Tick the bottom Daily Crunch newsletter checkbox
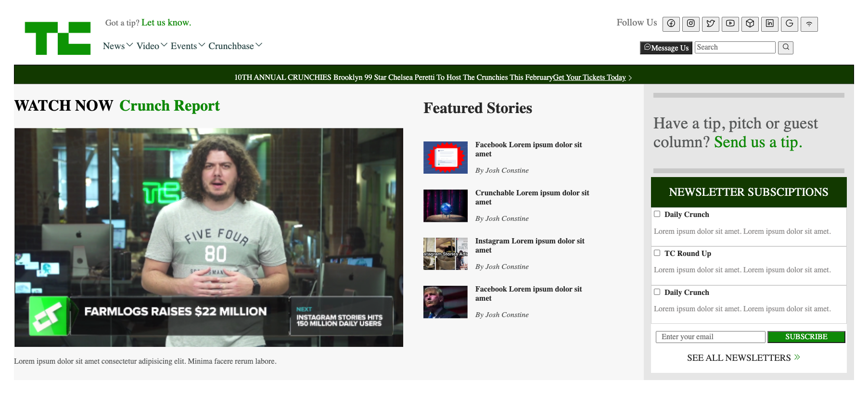 [x=657, y=292]
